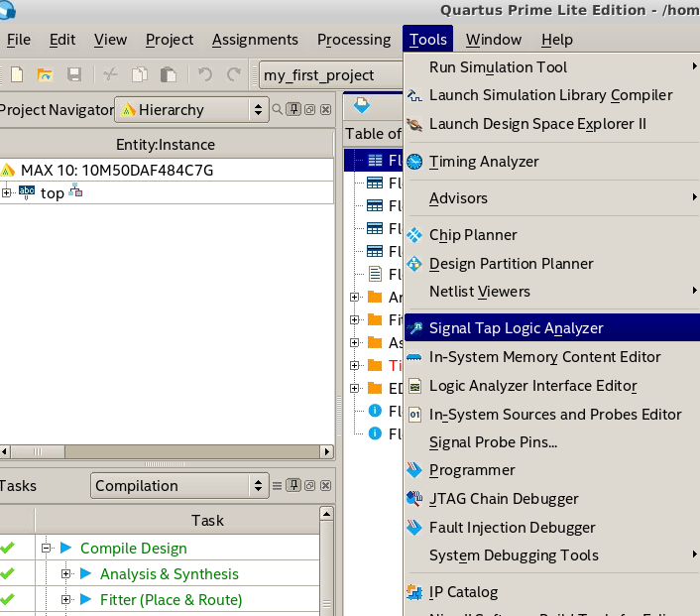Open the View menu

pos(110,40)
